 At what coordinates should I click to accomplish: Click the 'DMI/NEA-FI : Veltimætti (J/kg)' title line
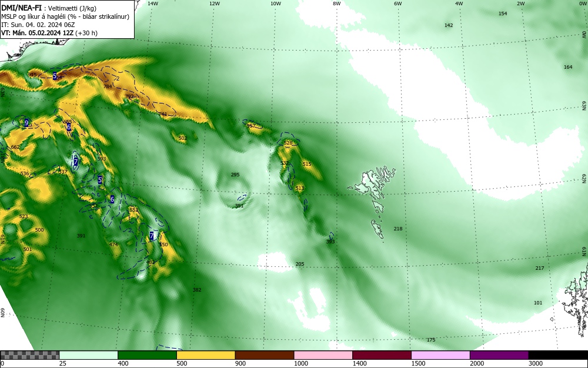click(49, 8)
